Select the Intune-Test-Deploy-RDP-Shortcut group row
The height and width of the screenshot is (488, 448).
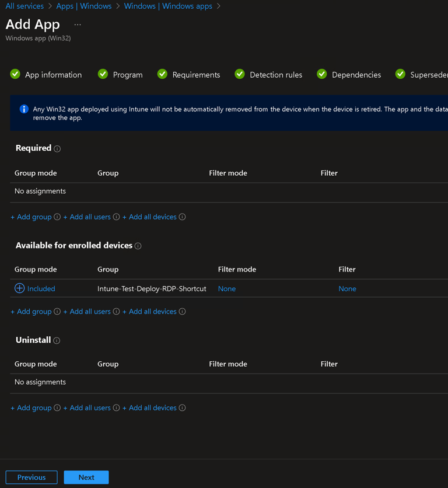tap(152, 289)
